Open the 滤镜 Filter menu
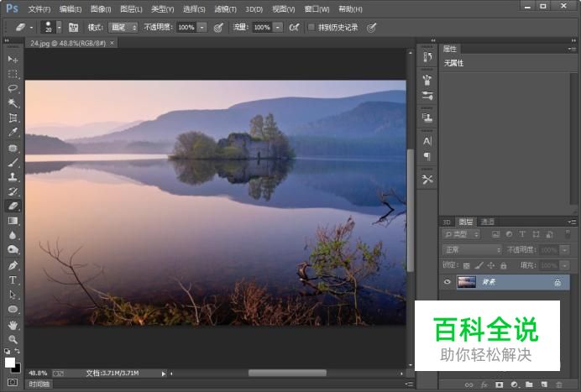Viewport: 581px width, 392px height. 225,9
